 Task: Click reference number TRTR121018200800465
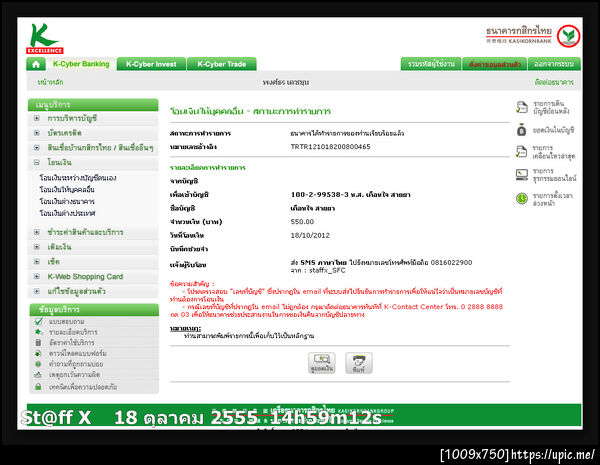(x=330, y=147)
